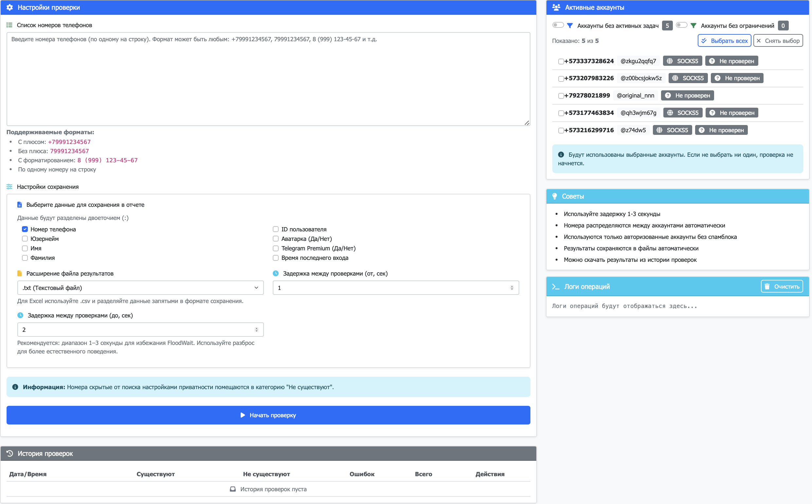The image size is (812, 504).
Task: Open the file extension .txt dropdown
Action: [x=140, y=288]
